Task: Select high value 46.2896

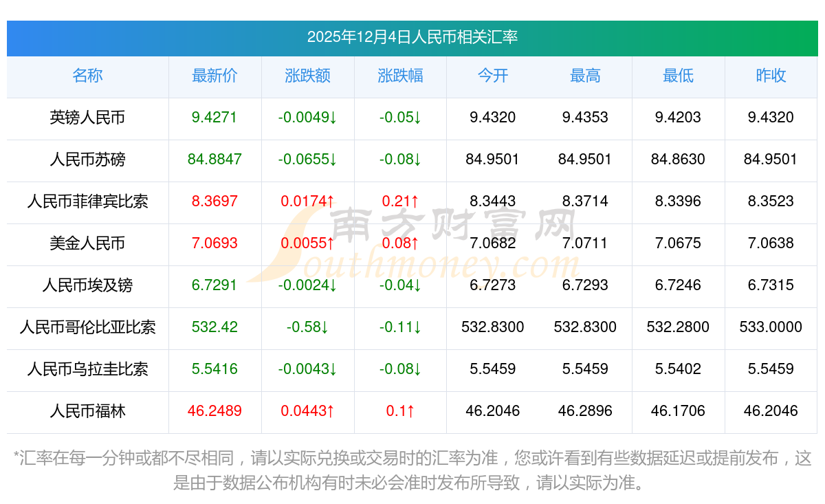Action: 585,411
